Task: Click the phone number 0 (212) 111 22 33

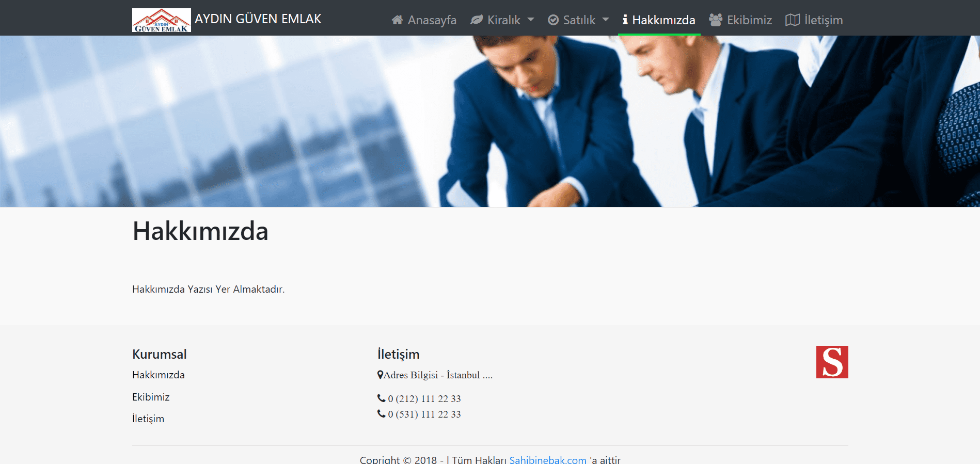Action: [x=424, y=398]
